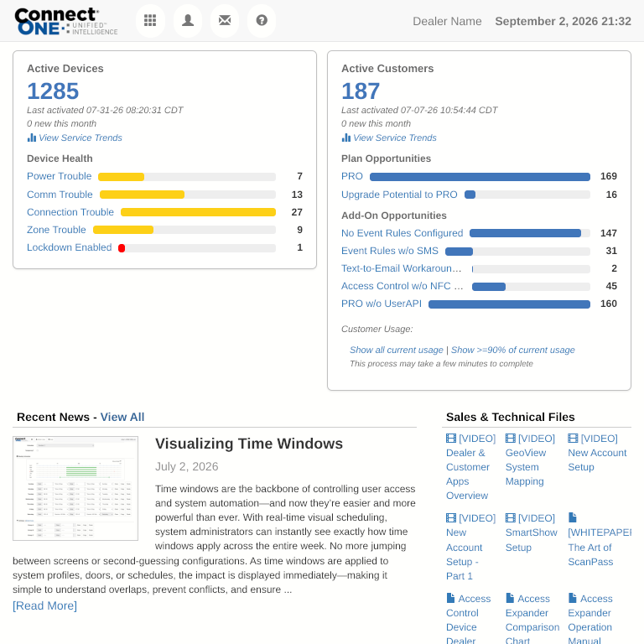Click View All recent news
Viewport: 644px width, 644px height.
pos(122,418)
